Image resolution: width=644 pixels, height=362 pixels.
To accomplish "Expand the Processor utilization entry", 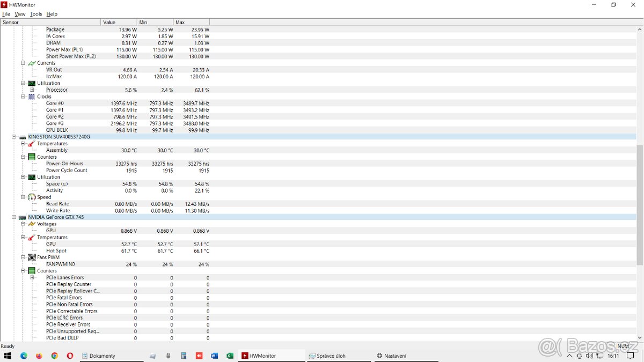I will (x=32, y=90).
